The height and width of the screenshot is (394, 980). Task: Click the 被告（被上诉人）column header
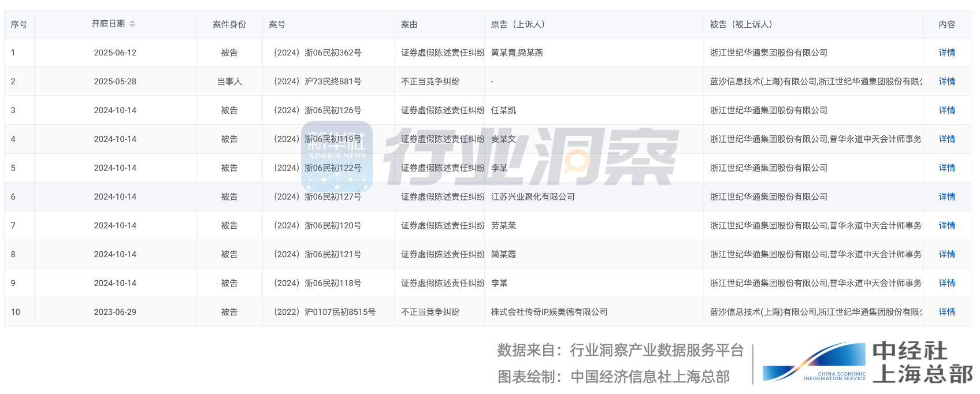[741, 24]
